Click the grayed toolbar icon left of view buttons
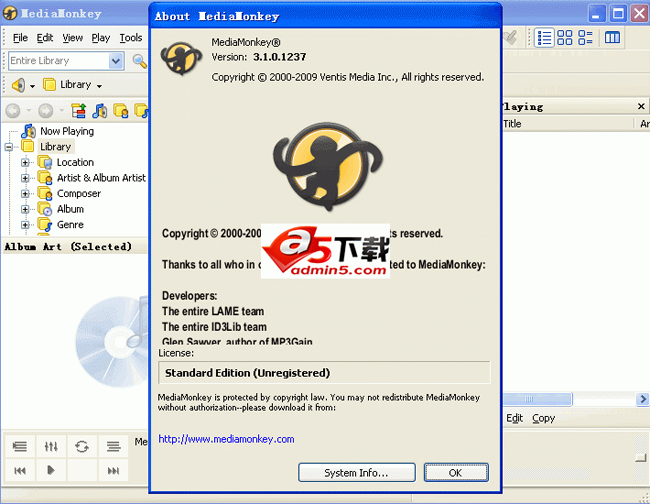Image resolution: width=650 pixels, height=504 pixels. click(x=511, y=38)
